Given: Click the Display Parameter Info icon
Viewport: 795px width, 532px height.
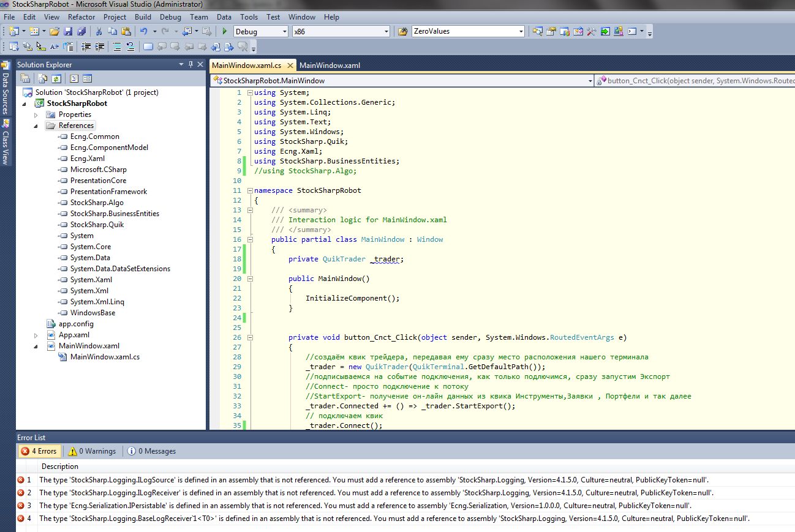Looking at the screenshot, I should click(x=26, y=46).
